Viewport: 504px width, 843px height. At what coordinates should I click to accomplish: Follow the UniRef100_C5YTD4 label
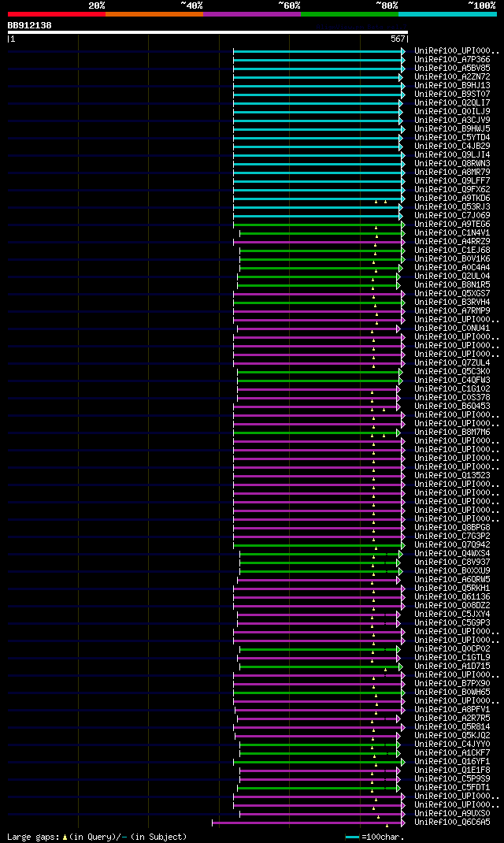(x=452, y=138)
